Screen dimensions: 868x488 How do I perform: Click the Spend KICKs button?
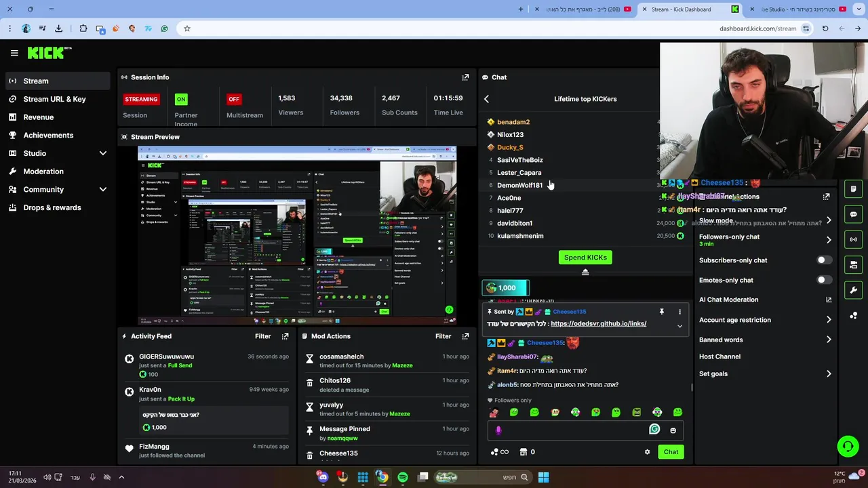pyautogui.click(x=585, y=258)
